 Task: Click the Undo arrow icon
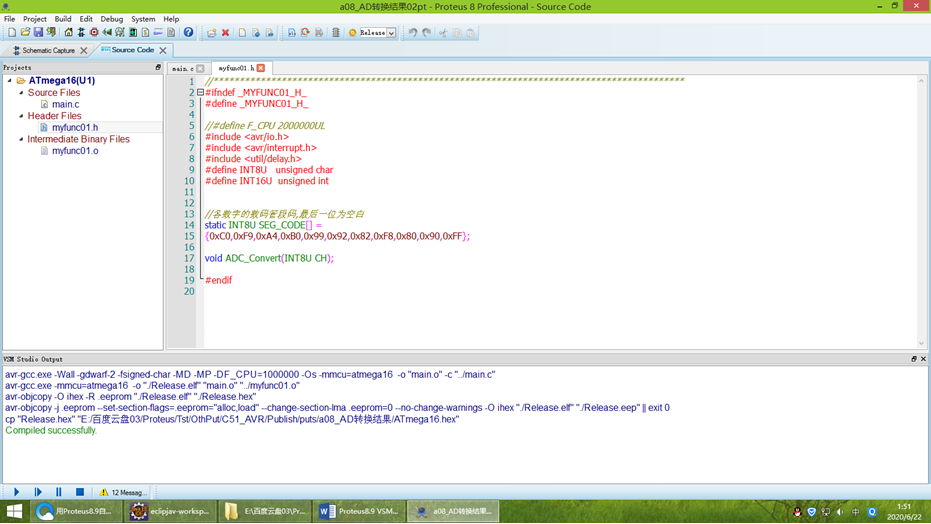pos(413,33)
